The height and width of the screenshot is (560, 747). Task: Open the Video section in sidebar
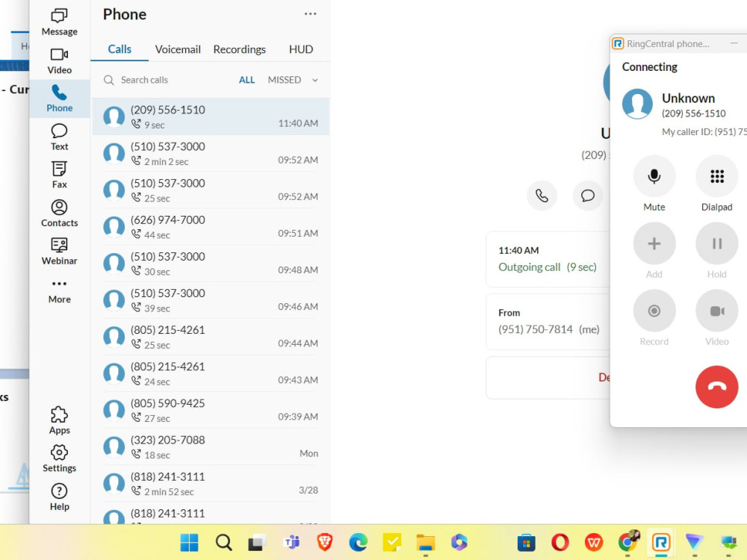[59, 61]
